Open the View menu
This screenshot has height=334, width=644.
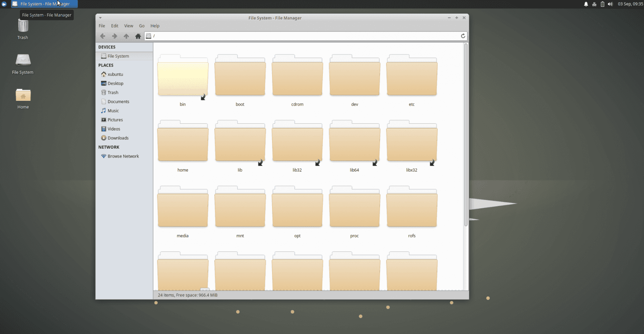128,26
